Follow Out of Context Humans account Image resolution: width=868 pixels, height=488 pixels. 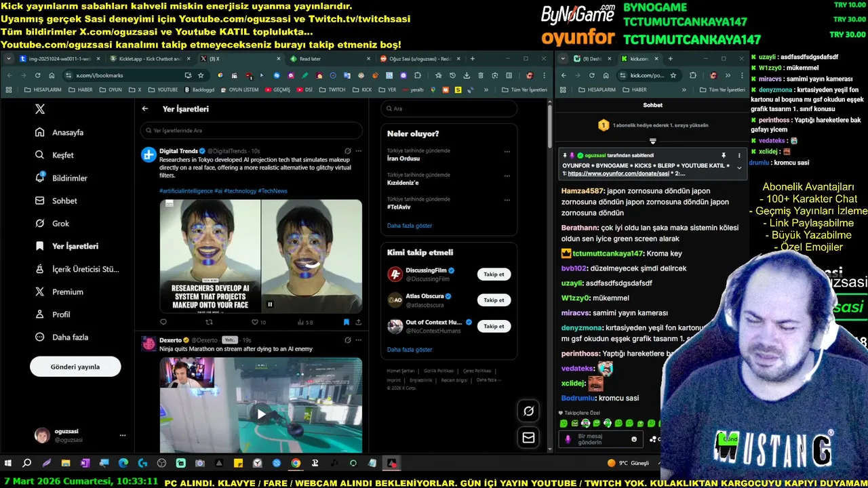coord(494,326)
